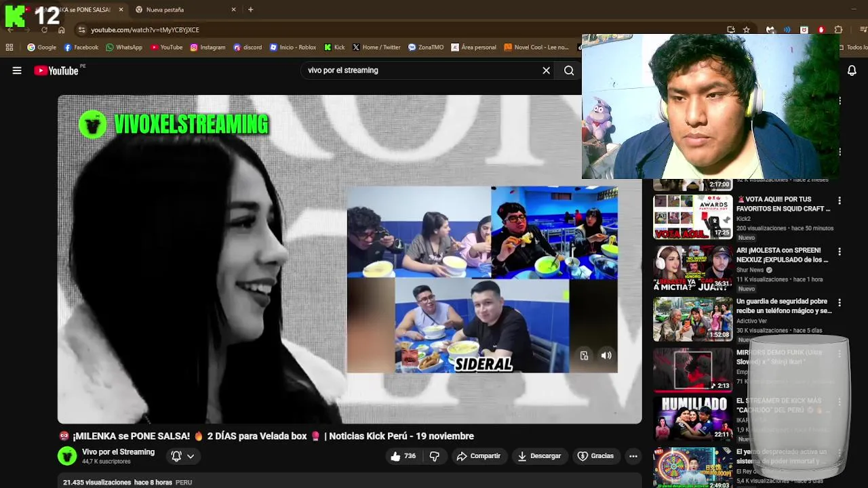Dislike the video
The height and width of the screenshot is (488, 868).
pyautogui.click(x=435, y=456)
